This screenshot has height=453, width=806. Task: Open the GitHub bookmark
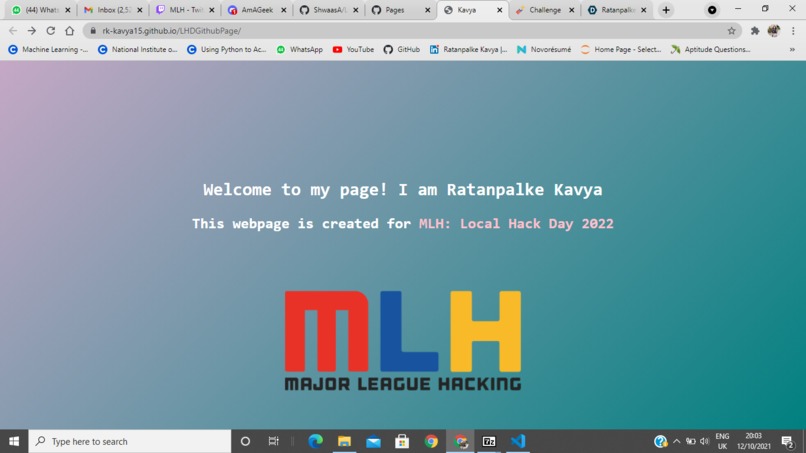click(x=401, y=49)
